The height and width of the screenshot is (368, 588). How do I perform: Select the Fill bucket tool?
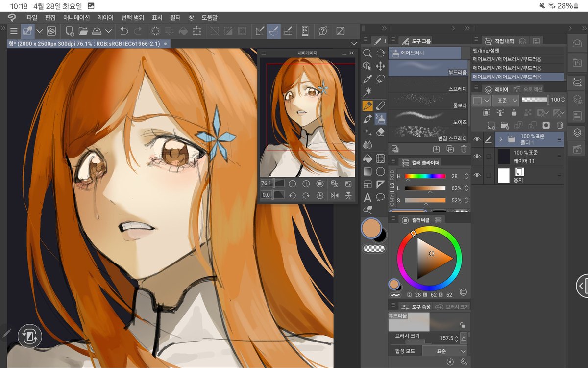367,158
